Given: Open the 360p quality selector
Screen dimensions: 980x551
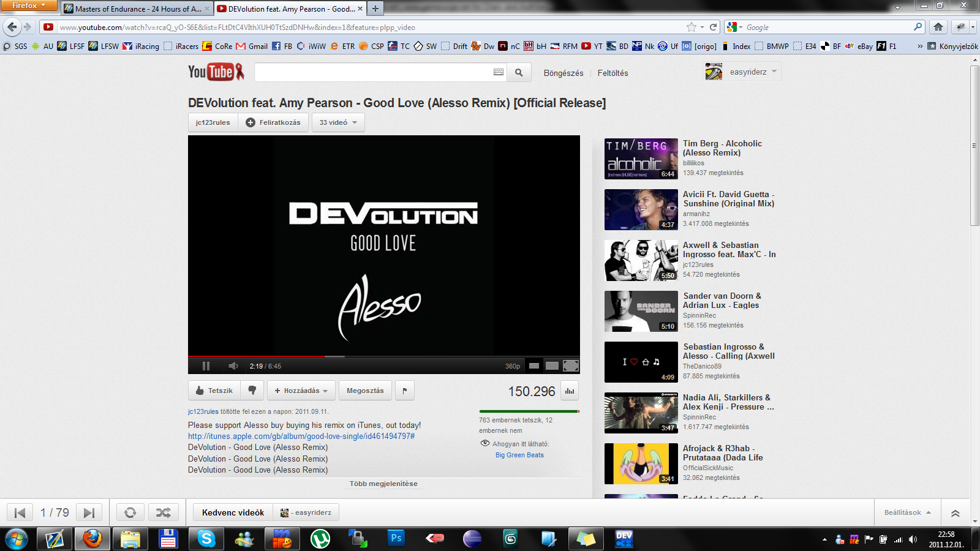Looking at the screenshot, I should [x=513, y=366].
